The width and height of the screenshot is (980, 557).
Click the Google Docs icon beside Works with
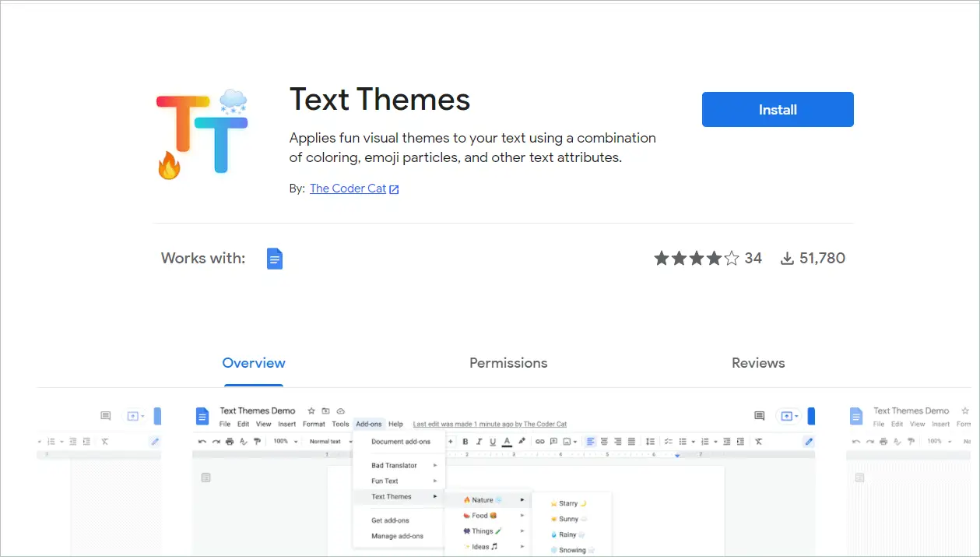pyautogui.click(x=275, y=259)
